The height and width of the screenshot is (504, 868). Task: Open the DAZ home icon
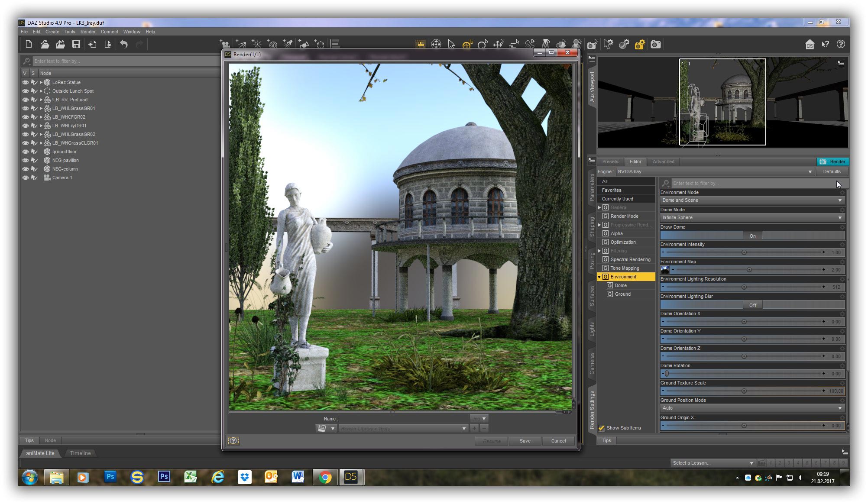pos(810,44)
